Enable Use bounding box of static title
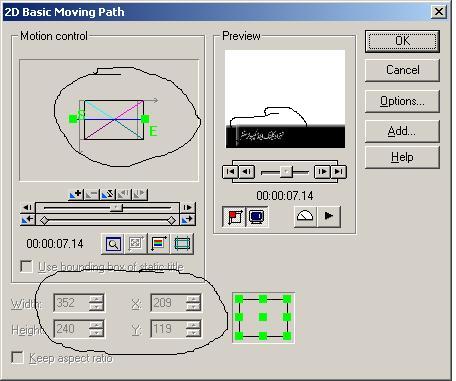This screenshot has width=456, height=381. tap(26, 266)
